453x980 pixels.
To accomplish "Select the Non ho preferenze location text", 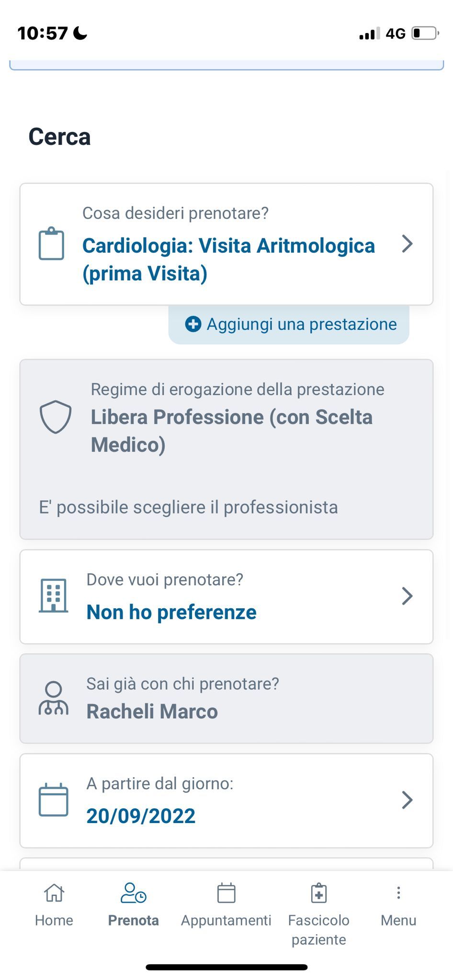I will click(x=171, y=612).
